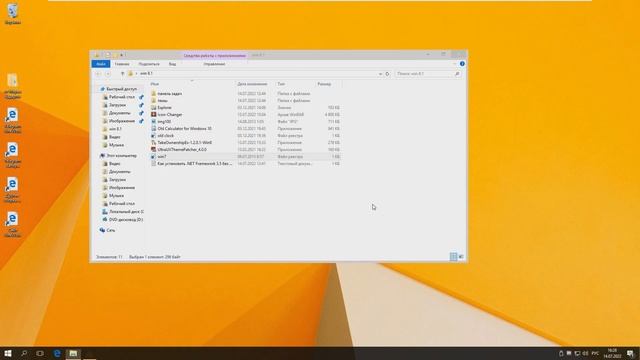Open the volume icon in system tray
Screen dimensions: 640x360
585,353
